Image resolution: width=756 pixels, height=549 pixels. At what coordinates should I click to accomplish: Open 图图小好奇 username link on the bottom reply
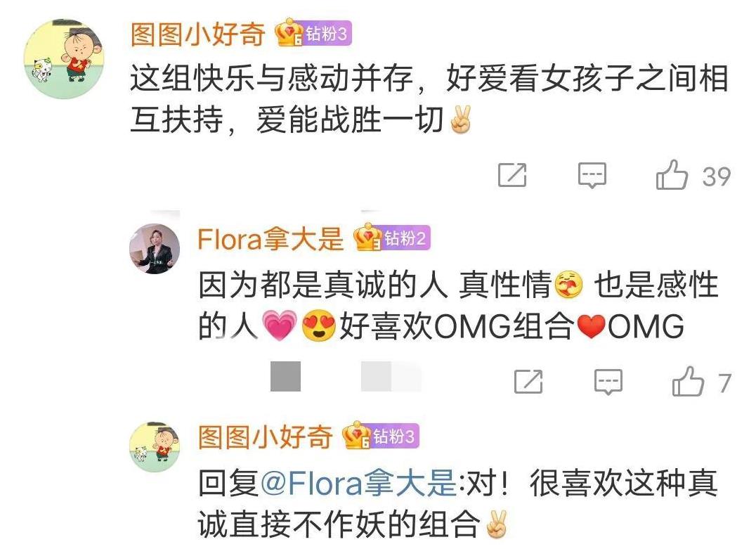point(266,437)
